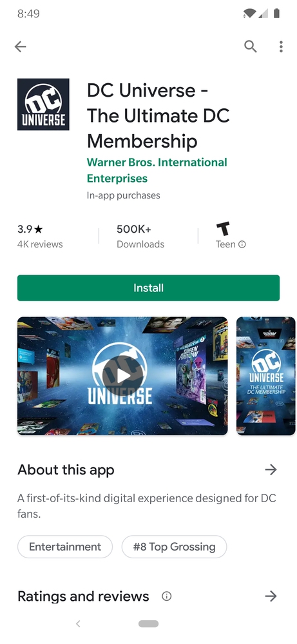Tap the home pill navigation button
The image size is (297, 644).
148,623
